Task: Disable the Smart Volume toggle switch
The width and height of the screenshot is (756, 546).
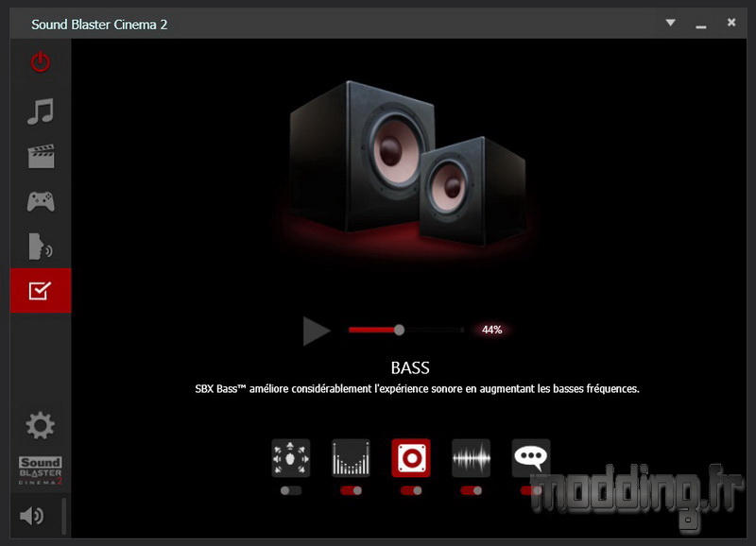Action: click(x=471, y=490)
